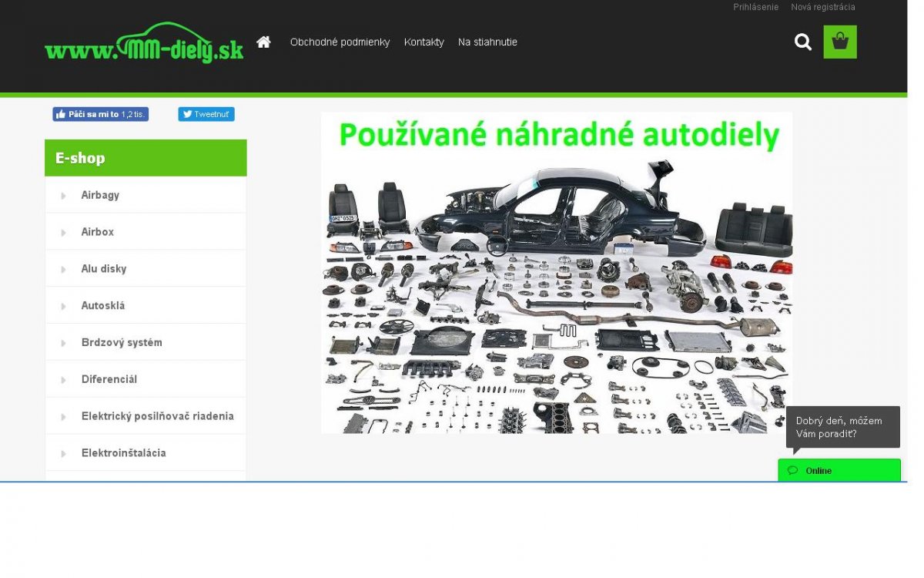Select the Autosklá category
The image size is (924, 578).
103,306
